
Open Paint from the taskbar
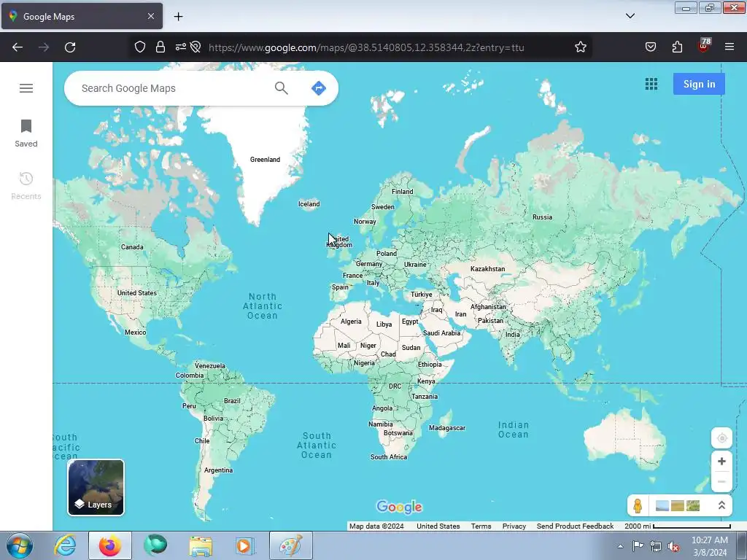pos(290,545)
